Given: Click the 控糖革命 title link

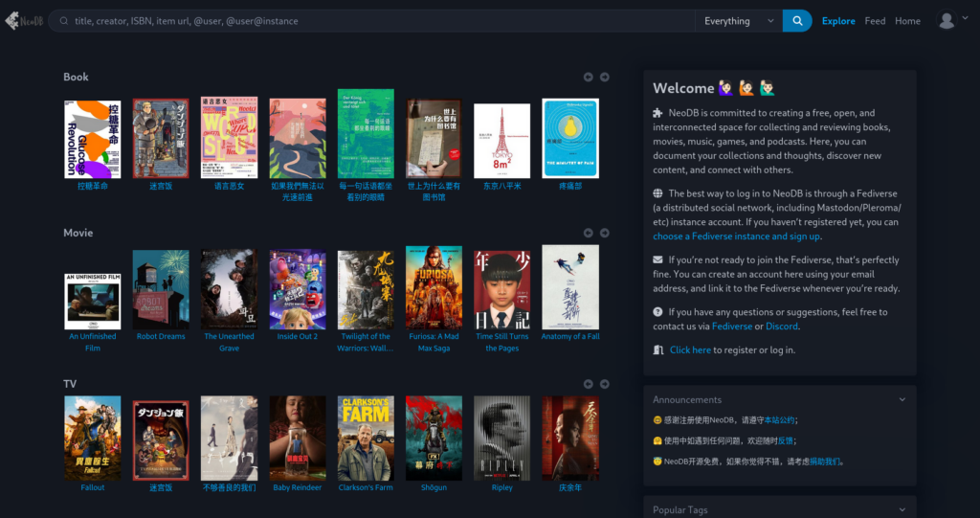Looking at the screenshot, I should click(93, 186).
